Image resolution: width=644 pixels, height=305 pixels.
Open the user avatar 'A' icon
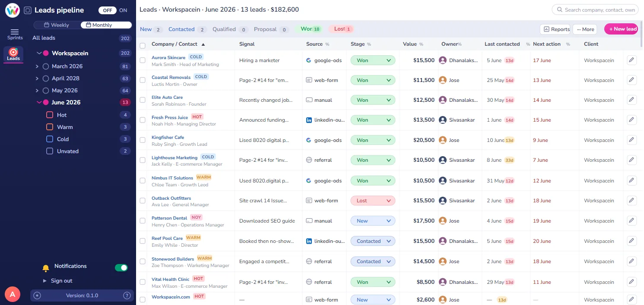coord(13,295)
